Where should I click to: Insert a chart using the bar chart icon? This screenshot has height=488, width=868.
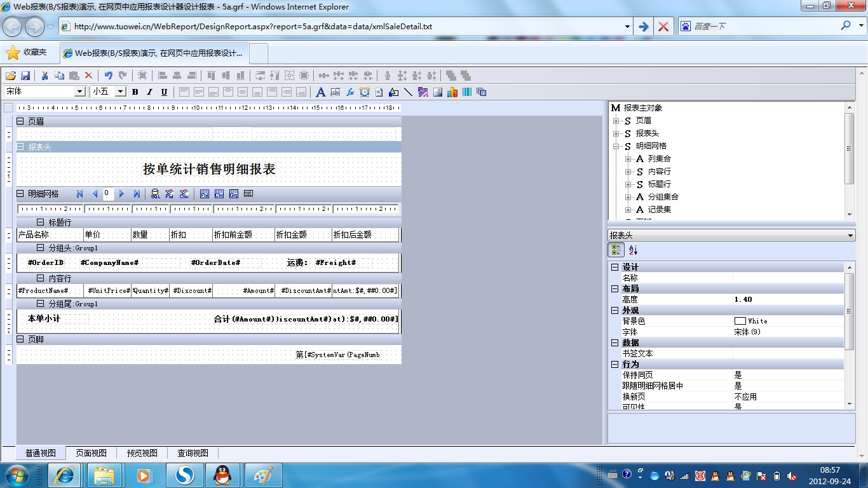[452, 91]
